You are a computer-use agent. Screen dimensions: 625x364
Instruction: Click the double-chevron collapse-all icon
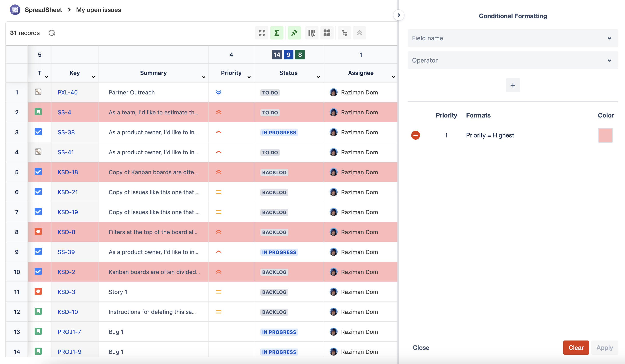[359, 33]
